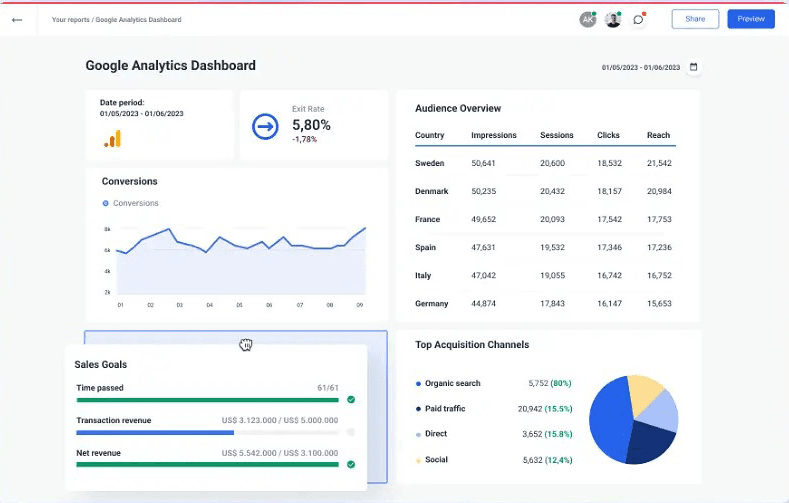Viewport: 789px width, 503px height.
Task: Open the calendar date picker icon
Action: [694, 67]
